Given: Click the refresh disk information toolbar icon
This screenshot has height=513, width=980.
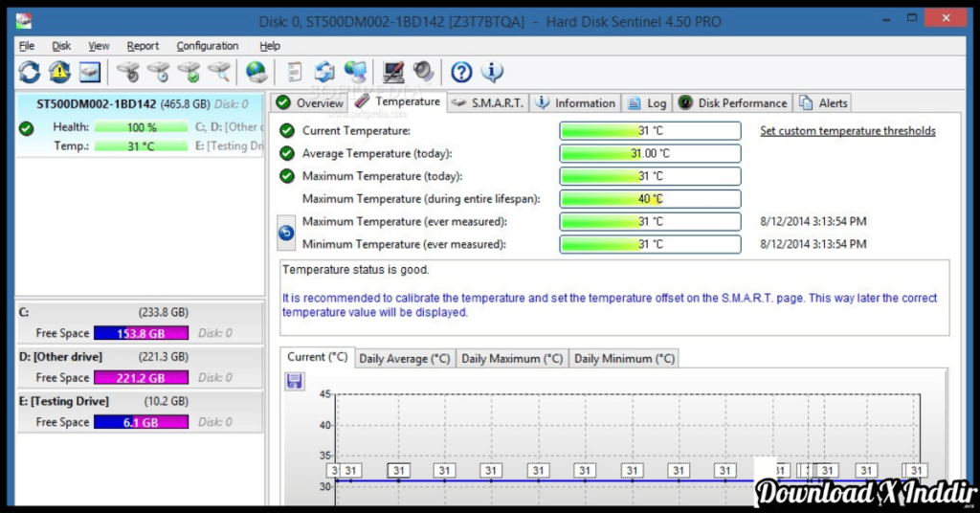Looking at the screenshot, I should (29, 72).
